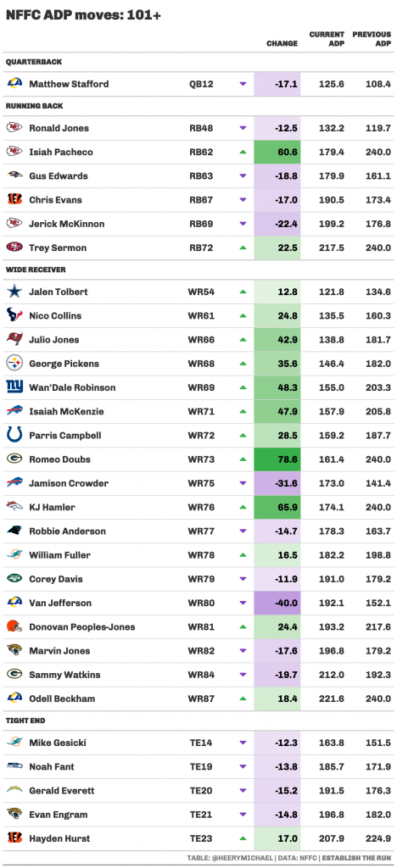Click the Giants logo next to Wan'Dale Robinson
The height and width of the screenshot is (868, 397).
pyautogui.click(x=14, y=387)
